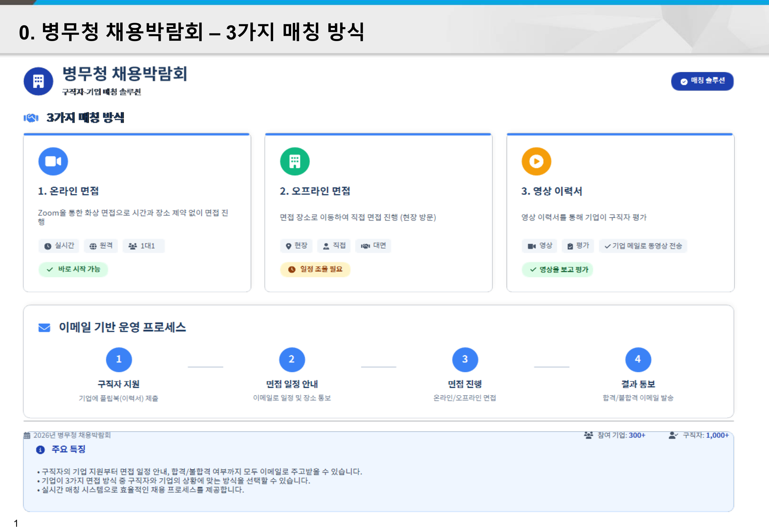Click the text 기업에 플립북(이력서) 제출
The width and height of the screenshot is (769, 532).
[118, 398]
